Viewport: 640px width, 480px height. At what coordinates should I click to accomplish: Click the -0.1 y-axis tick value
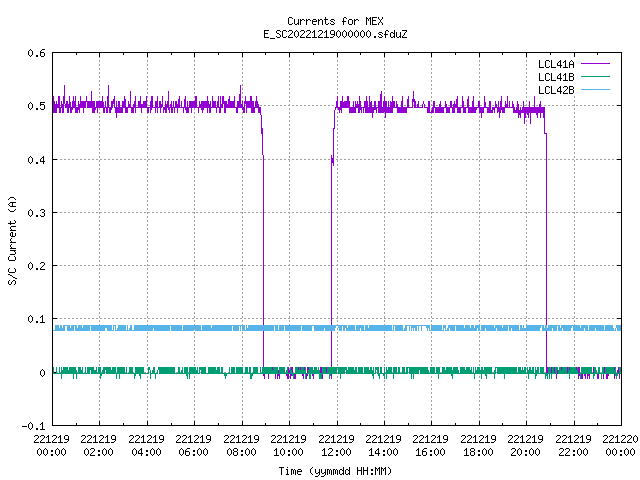[33, 426]
